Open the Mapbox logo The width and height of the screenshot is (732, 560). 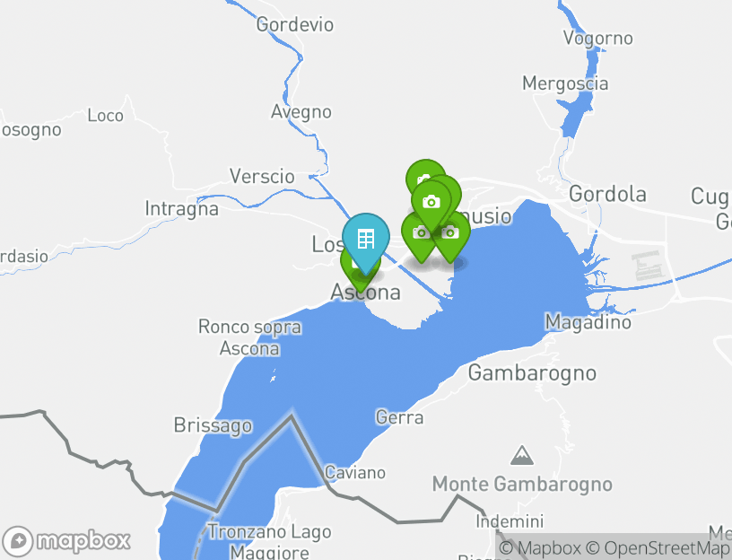coord(65,541)
